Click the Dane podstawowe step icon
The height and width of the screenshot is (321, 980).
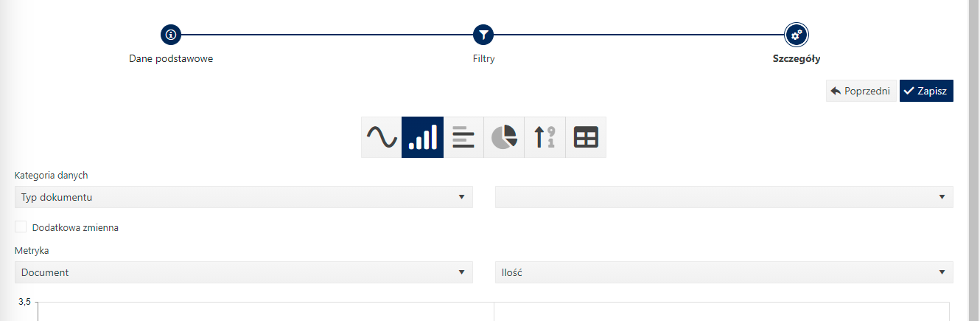click(171, 34)
